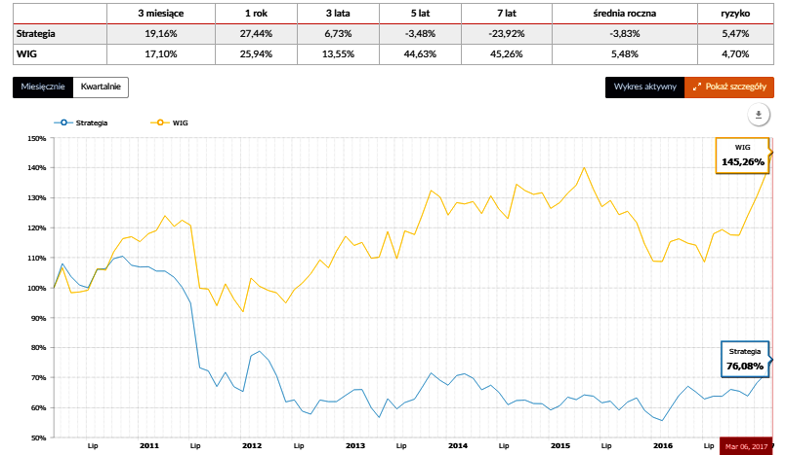Click Strategia 5-year value -3,48%

420,34
